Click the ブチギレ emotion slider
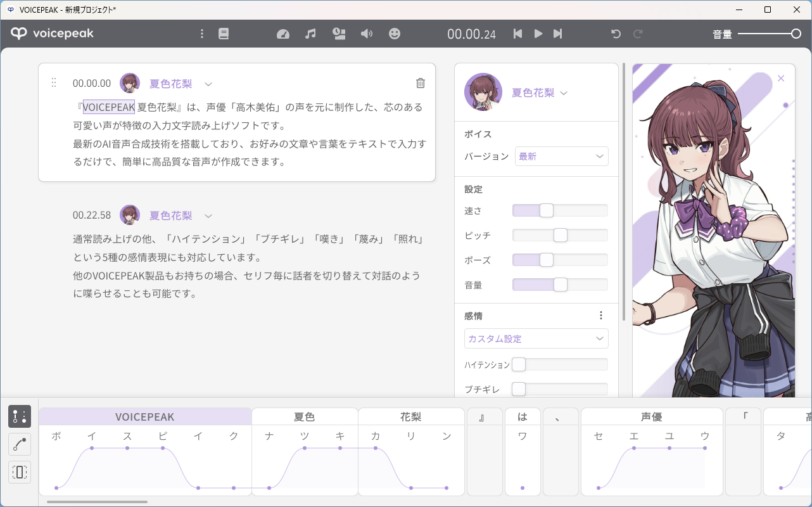 pos(560,389)
